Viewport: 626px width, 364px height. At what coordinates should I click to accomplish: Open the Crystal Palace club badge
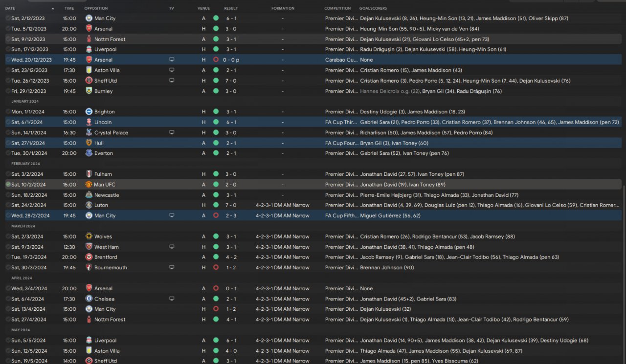click(89, 132)
